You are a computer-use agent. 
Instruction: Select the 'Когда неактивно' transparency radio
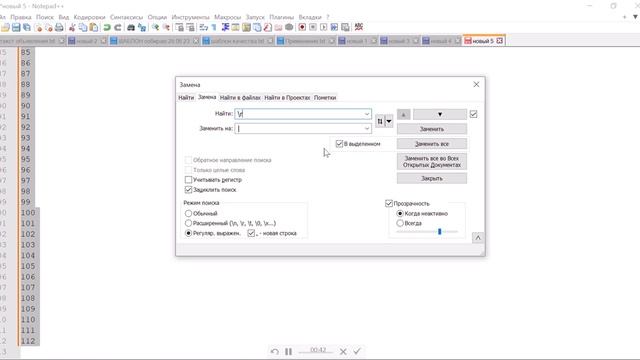400,213
